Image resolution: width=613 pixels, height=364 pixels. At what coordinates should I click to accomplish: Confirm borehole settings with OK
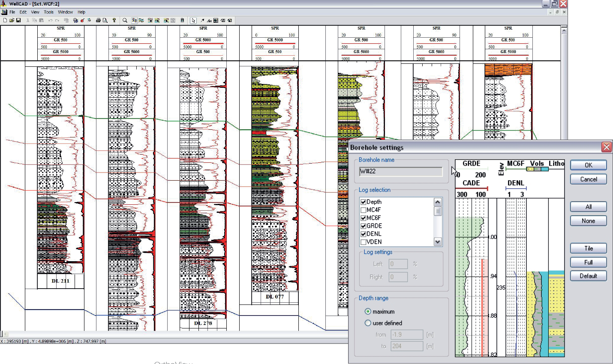pyautogui.click(x=588, y=165)
